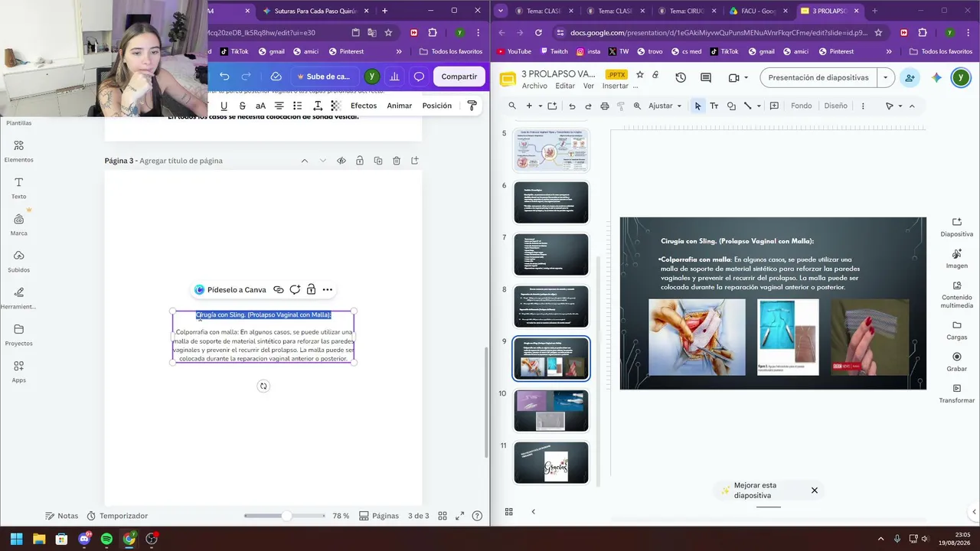Lock Página 3 with the padlock icon
The image size is (980, 551).
360,161
